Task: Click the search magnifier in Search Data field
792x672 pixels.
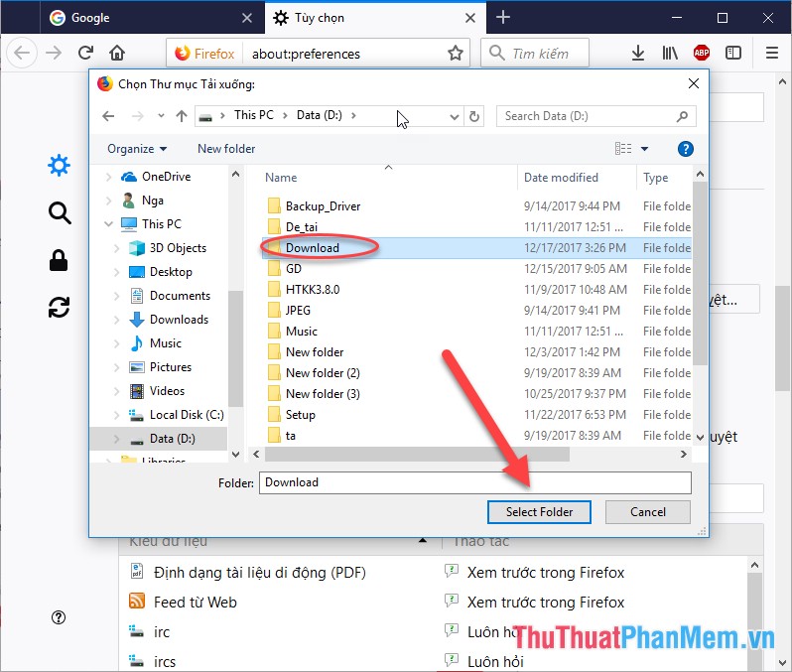Action: tap(682, 116)
